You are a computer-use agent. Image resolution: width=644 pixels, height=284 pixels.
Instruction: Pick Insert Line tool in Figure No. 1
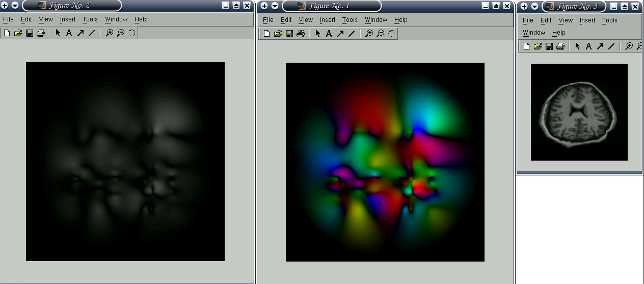(352, 34)
